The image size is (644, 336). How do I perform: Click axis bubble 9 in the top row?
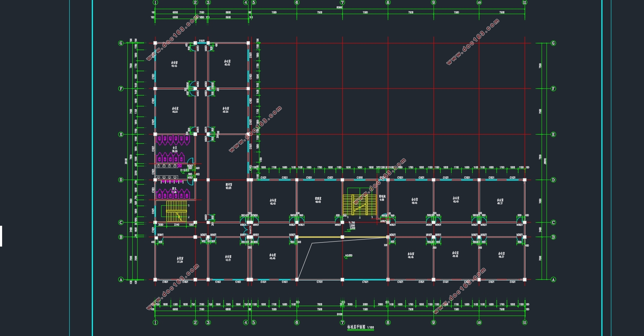(434, 2)
